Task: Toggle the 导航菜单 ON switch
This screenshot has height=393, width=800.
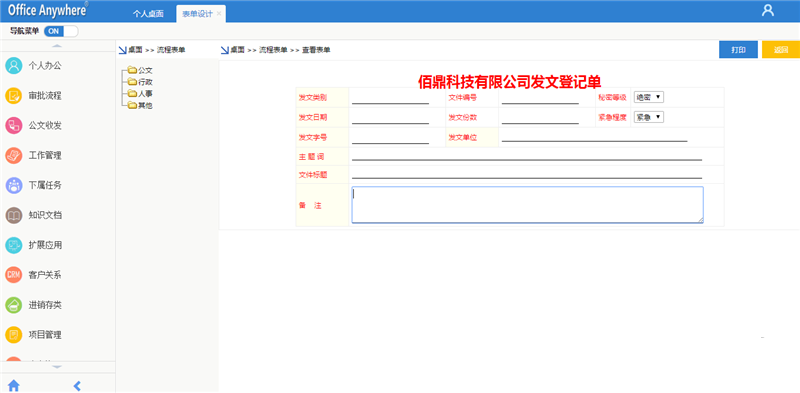Action: tap(61, 31)
